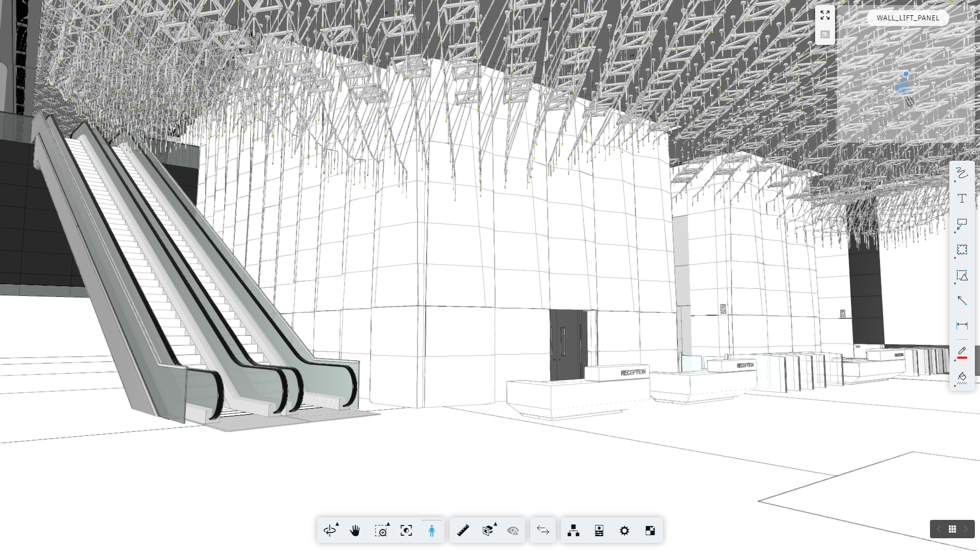Activate the Pan hand tool
980x551 pixels.
pyautogui.click(x=355, y=531)
